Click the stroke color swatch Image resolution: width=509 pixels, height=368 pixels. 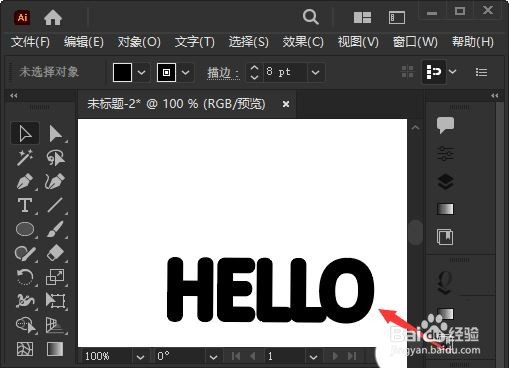(x=166, y=72)
